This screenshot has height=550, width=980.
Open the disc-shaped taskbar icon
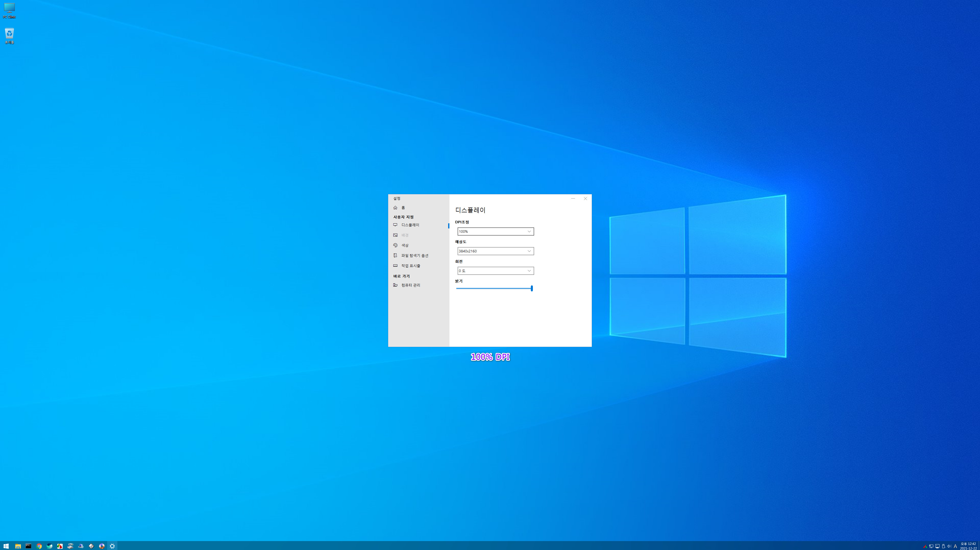[102, 546]
